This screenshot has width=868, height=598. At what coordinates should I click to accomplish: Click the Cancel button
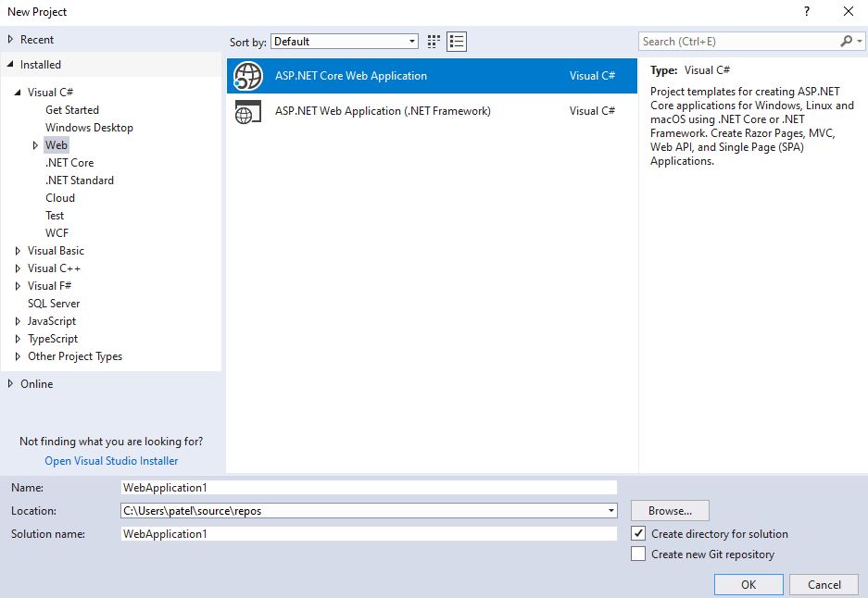click(824, 585)
